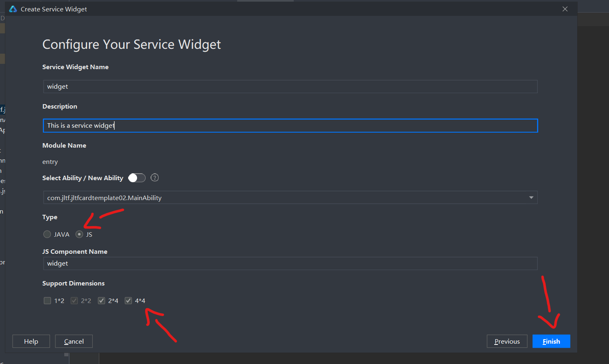Enable the 1*2 dimension checkbox

pyautogui.click(x=48, y=301)
